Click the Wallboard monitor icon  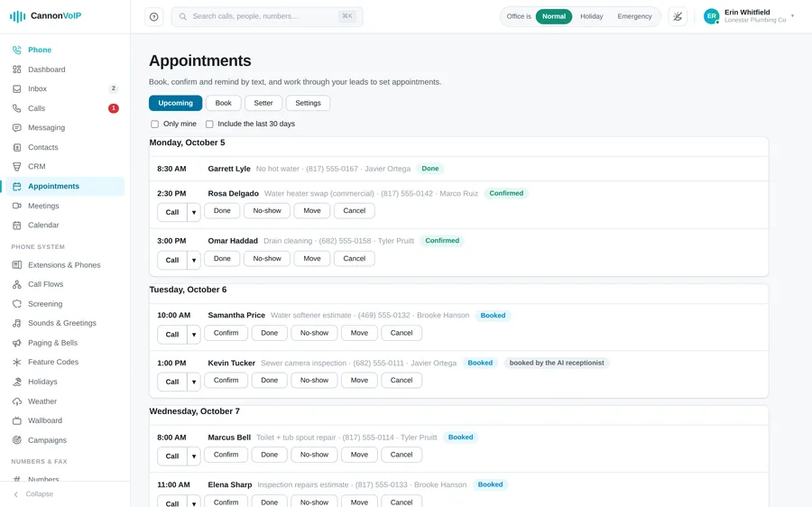[17, 420]
